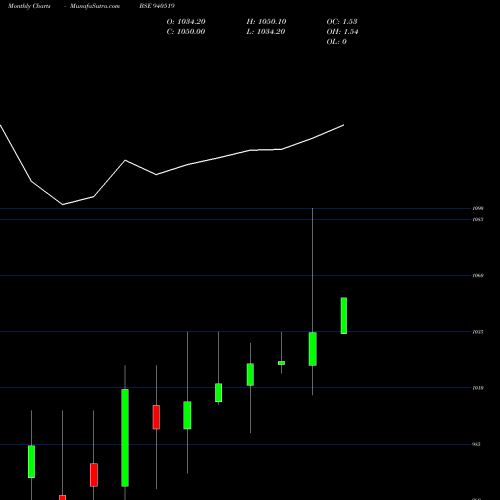
Task: Click the 1035 price axis label
Action: [478, 332]
